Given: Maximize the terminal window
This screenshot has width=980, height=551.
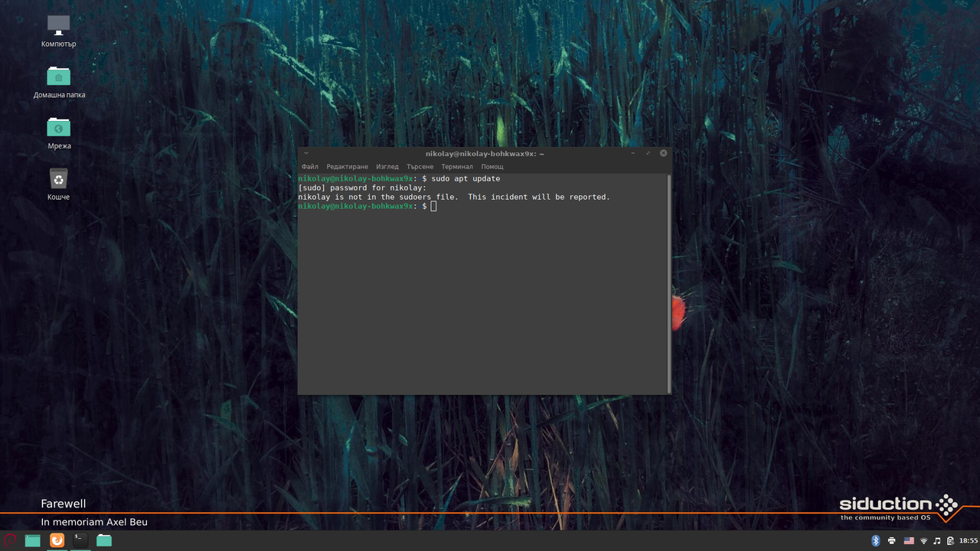Looking at the screenshot, I should pyautogui.click(x=648, y=153).
